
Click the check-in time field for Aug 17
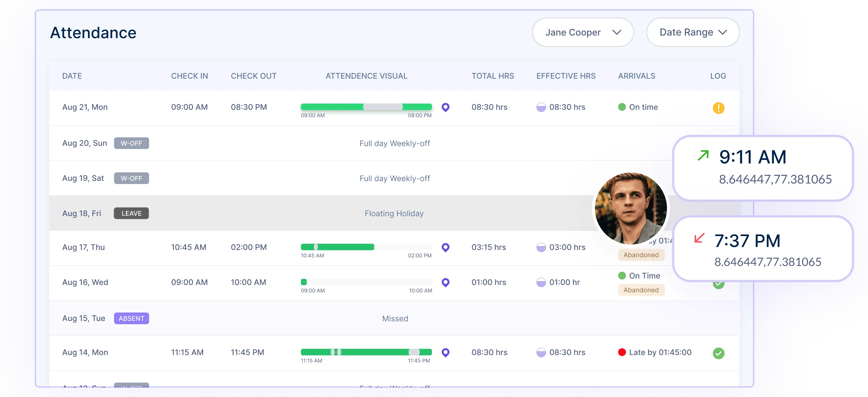tap(188, 247)
